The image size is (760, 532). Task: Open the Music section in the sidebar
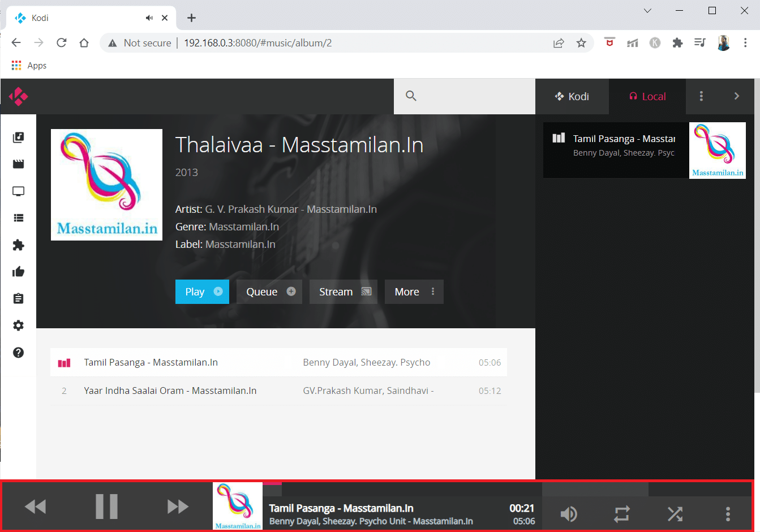tap(18, 138)
